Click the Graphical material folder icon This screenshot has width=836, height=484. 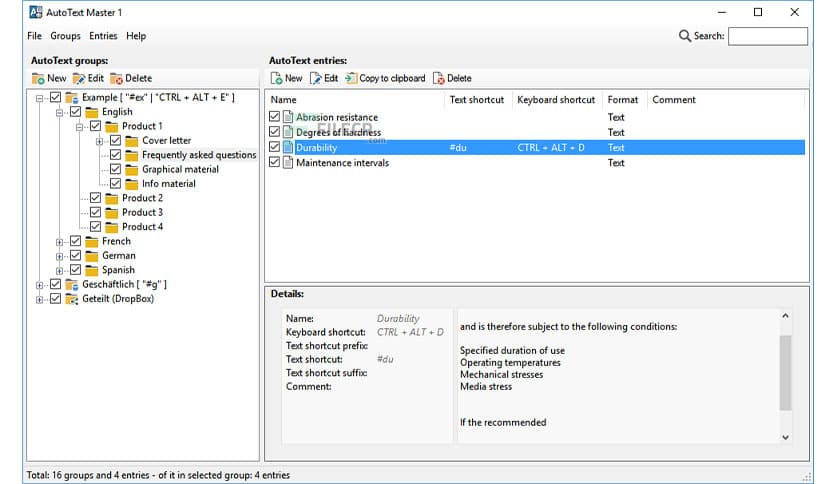tap(132, 170)
